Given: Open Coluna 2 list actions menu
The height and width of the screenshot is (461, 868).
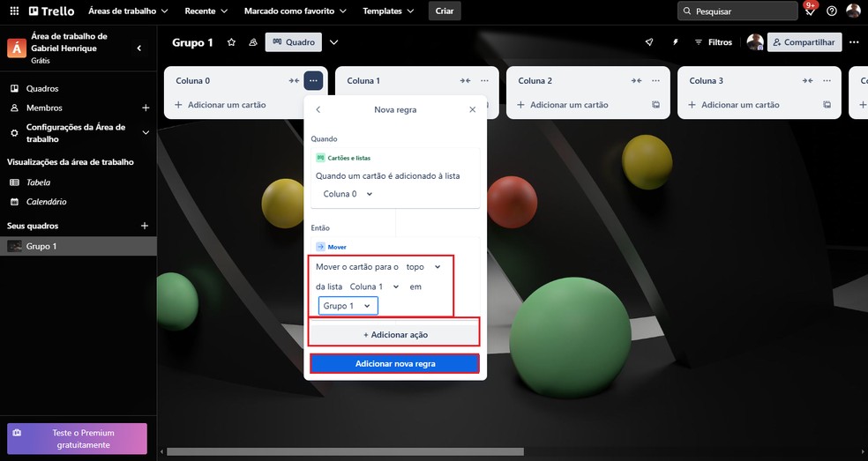Looking at the screenshot, I should (x=656, y=81).
